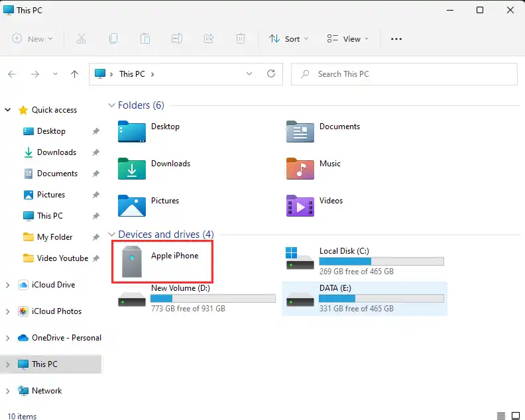Viewport: 525px width, 420px height.
Task: Open the Pictures folder in main pane
Action: (148, 206)
